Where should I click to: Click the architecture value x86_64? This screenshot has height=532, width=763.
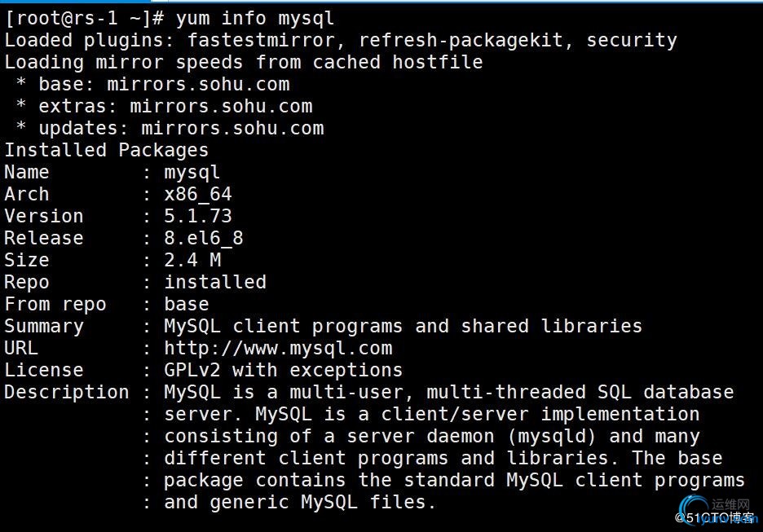pyautogui.click(x=198, y=195)
